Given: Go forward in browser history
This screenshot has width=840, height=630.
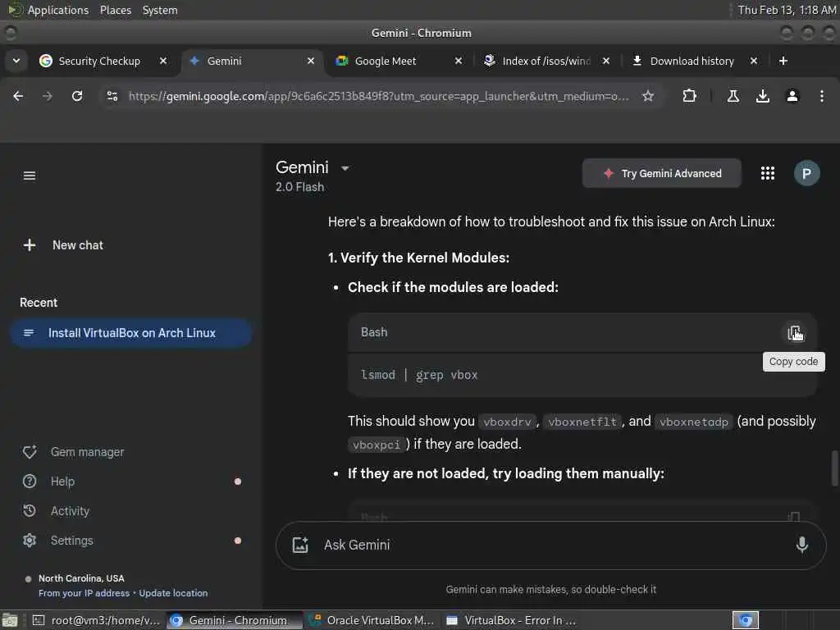Looking at the screenshot, I should (48, 96).
